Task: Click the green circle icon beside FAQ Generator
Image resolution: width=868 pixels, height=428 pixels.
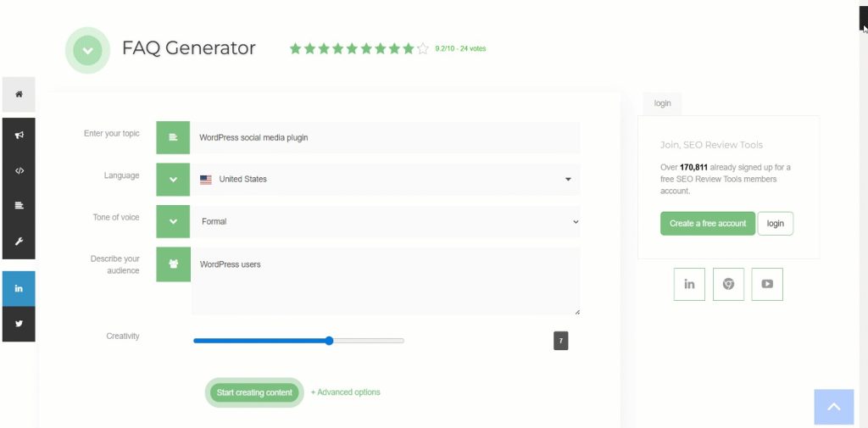Action: pos(87,50)
